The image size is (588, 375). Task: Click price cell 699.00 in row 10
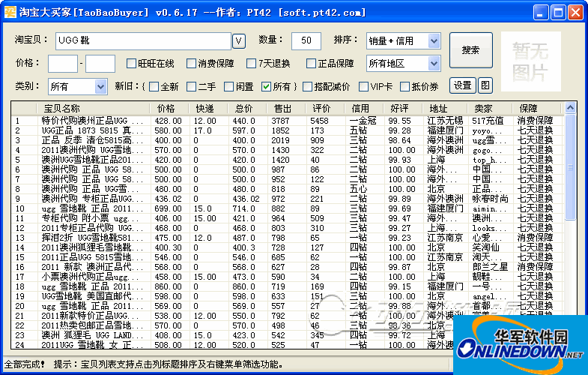(168, 208)
